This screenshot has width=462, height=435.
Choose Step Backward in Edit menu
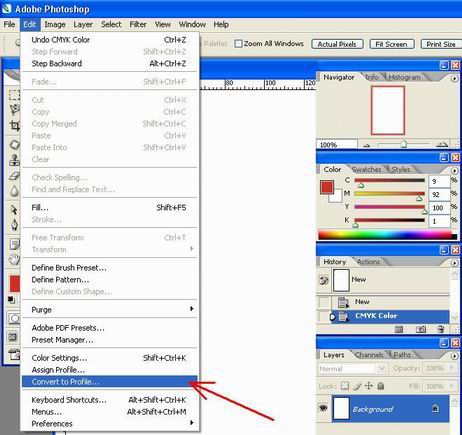click(x=110, y=63)
